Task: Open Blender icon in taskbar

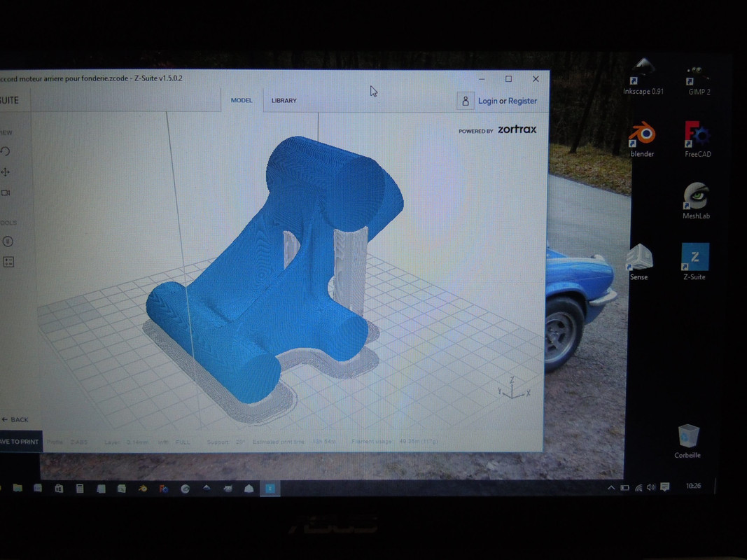Action: [x=142, y=489]
